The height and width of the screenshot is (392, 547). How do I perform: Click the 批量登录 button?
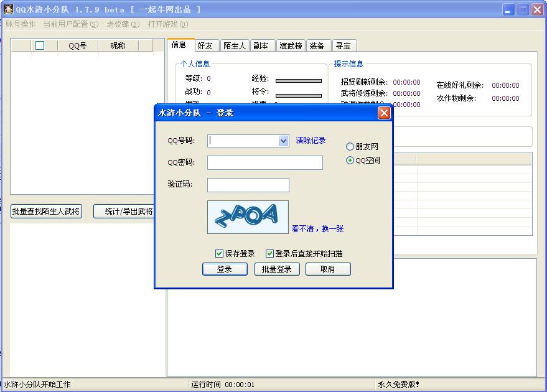point(277,269)
